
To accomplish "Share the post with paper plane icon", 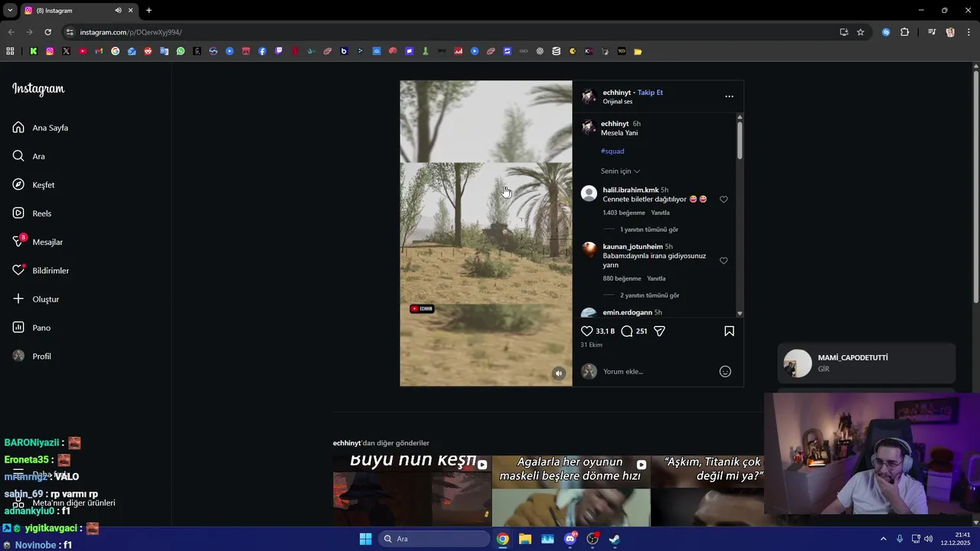I will pos(659,331).
